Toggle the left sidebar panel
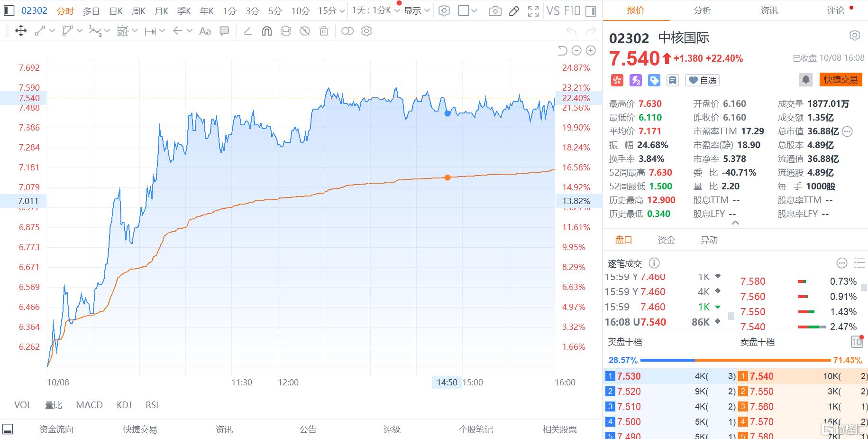This screenshot has height=439, width=868. [9, 10]
